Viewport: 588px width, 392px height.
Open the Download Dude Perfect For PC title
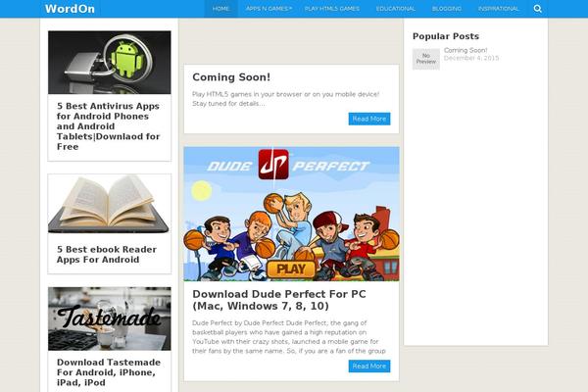click(279, 300)
